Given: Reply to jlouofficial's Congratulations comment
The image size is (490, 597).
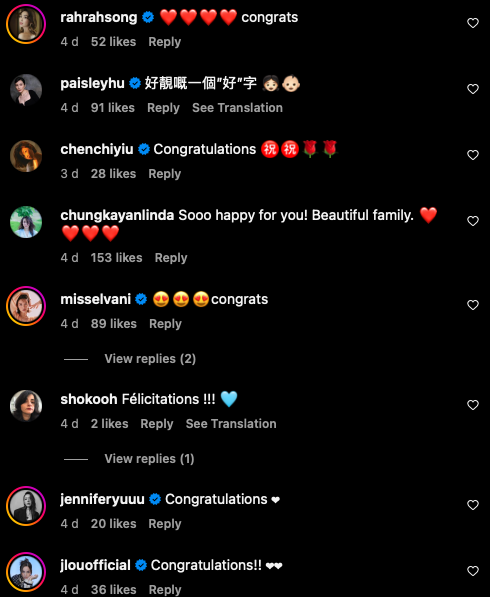Looking at the screenshot, I should [165, 589].
